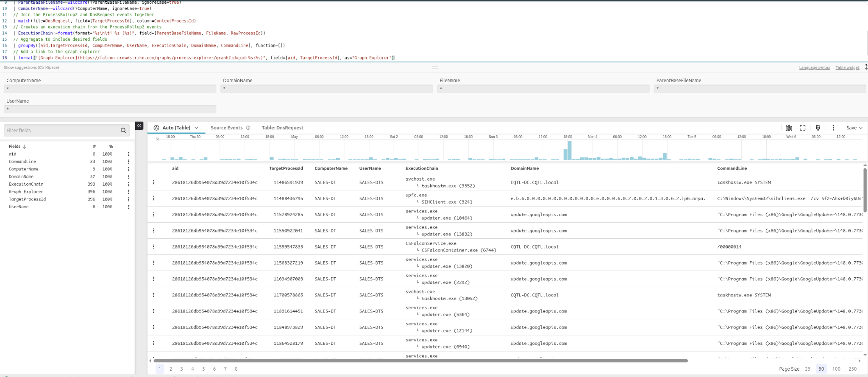Image resolution: width=868 pixels, height=377 pixels.
Task: Click the UserName parameter input
Action: point(110,109)
